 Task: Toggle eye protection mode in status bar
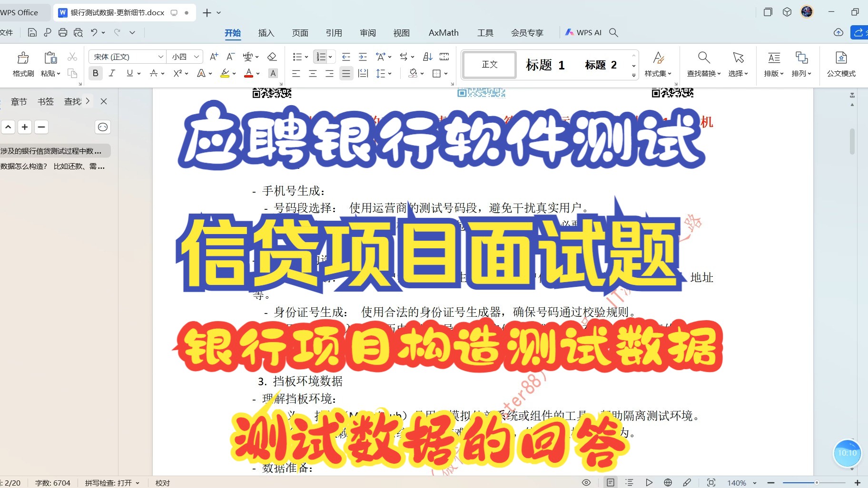pyautogui.click(x=586, y=482)
